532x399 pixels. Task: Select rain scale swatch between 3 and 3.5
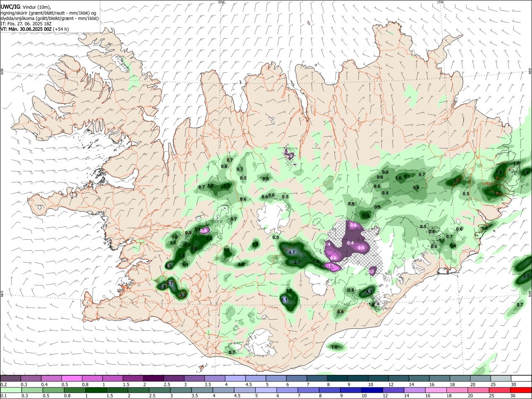click(x=180, y=390)
